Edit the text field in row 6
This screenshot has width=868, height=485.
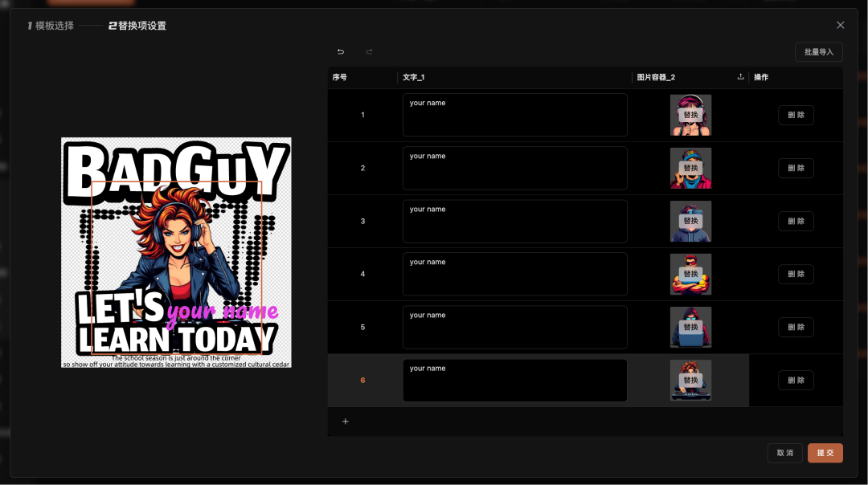click(x=514, y=380)
